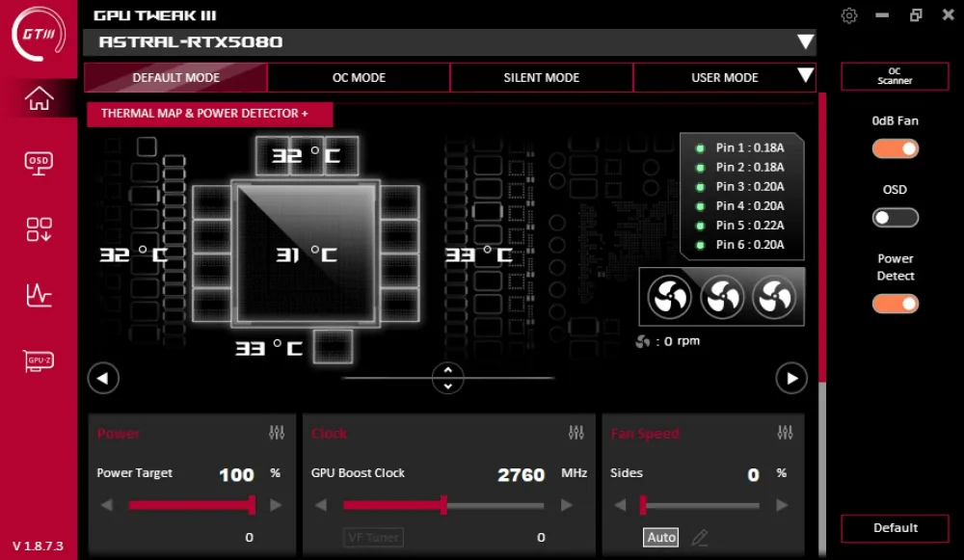Expand Thermal Map & Power Detector panel
Screen dimensions: 964x560
[209, 114]
